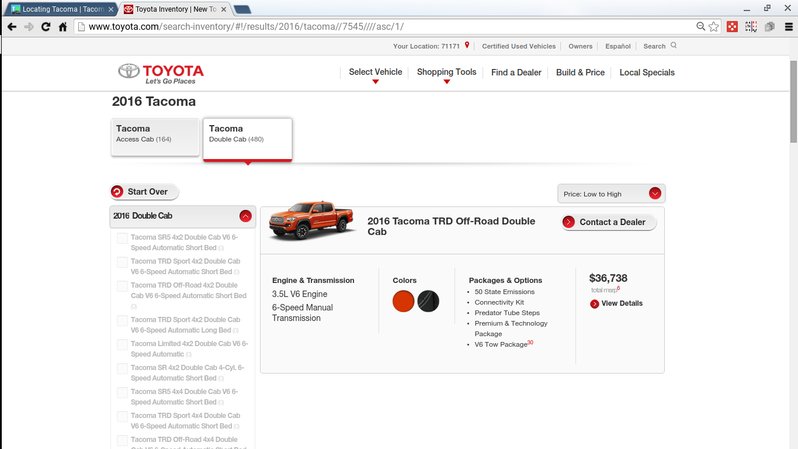
Task: Click the Search link in top bar
Action: pyautogui.click(x=654, y=46)
